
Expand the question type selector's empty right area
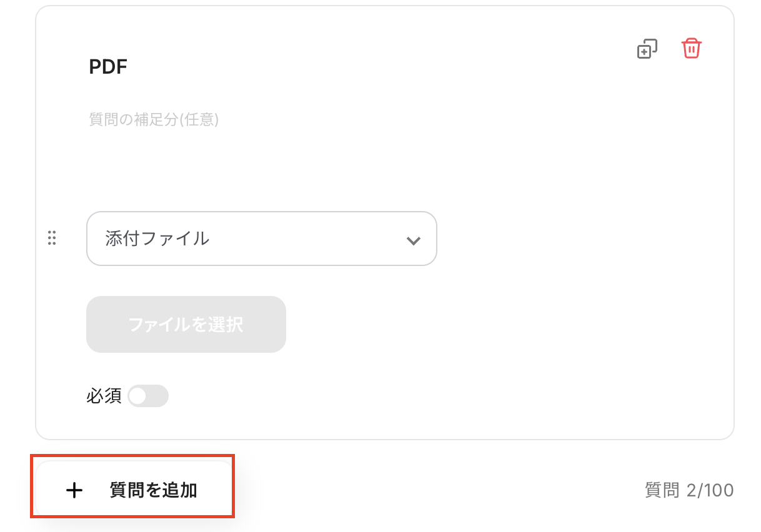tap(312, 239)
